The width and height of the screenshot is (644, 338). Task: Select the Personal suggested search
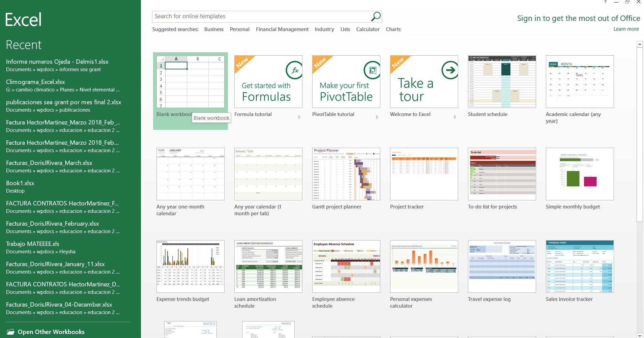point(240,29)
